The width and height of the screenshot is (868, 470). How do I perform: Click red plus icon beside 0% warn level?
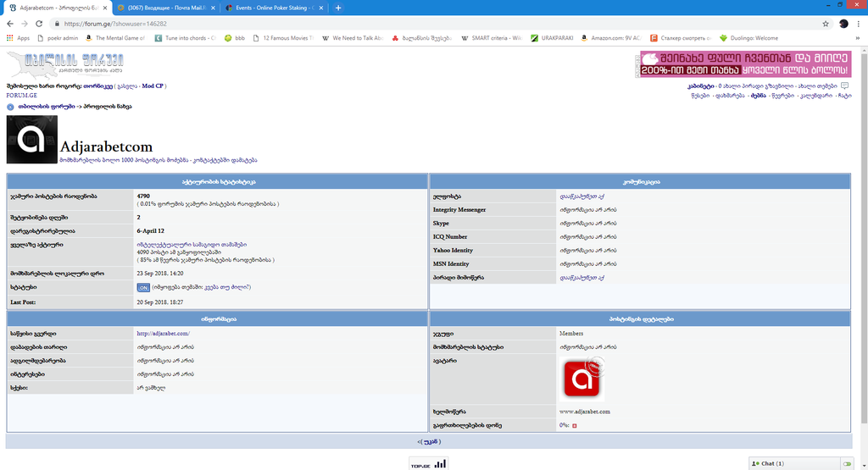tap(575, 426)
